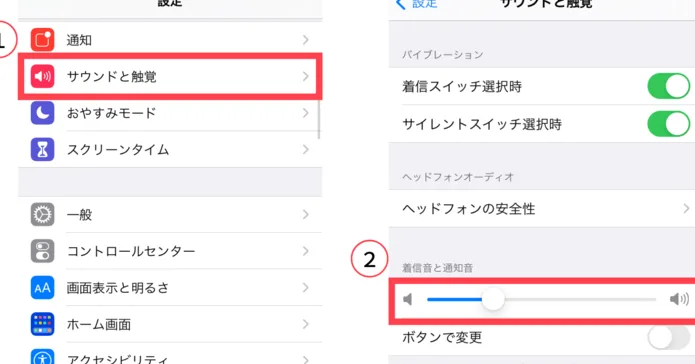Image resolution: width=695 pixels, height=364 pixels.
Task: Open the アクセシビリティ settings entry
Action: tap(170, 356)
